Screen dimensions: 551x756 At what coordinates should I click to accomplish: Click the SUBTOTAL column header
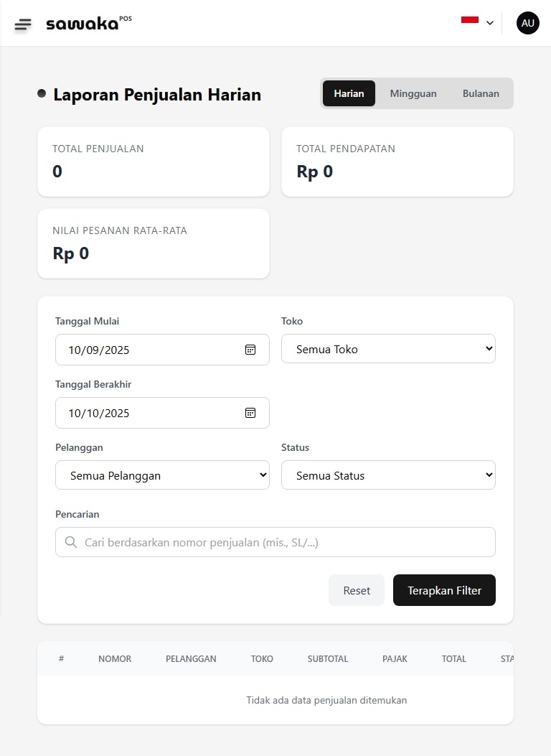[327, 659]
